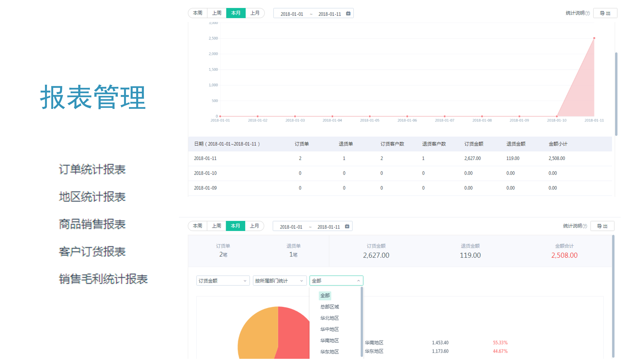Click the 销售毛利统计报表 label
The height and width of the screenshot is (362, 644).
point(103,279)
